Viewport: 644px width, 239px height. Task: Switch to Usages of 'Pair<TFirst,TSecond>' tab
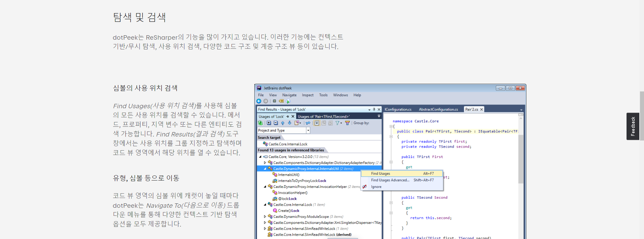tap(324, 117)
